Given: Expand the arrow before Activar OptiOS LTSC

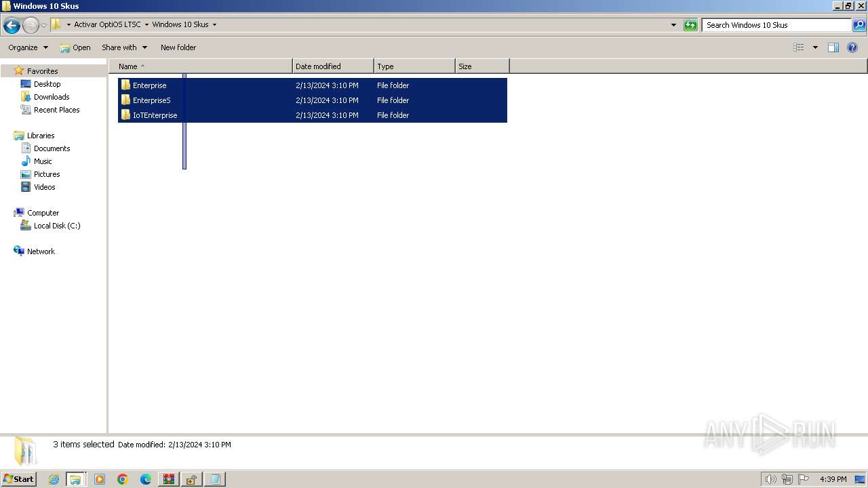Looking at the screenshot, I should pos(68,25).
